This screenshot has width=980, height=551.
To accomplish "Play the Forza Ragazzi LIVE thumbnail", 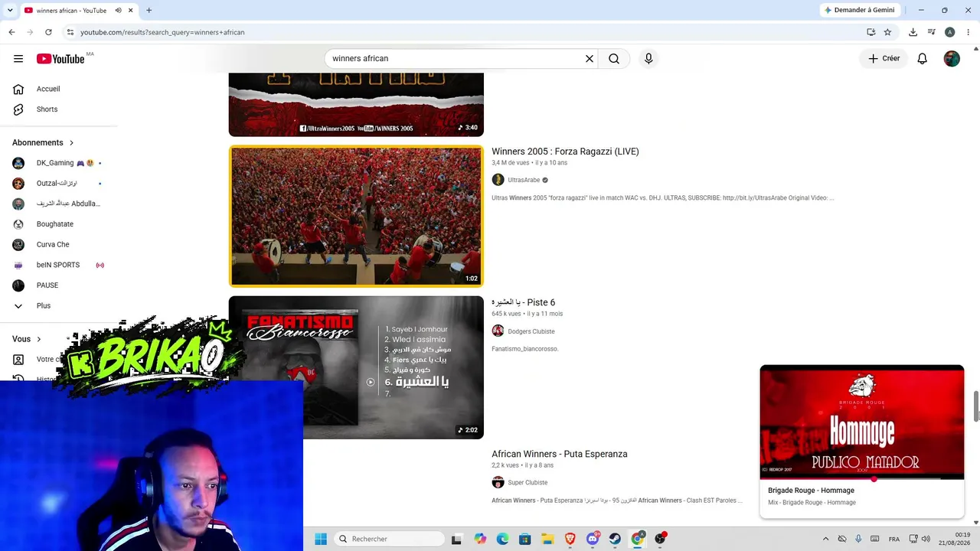I will pos(356,216).
